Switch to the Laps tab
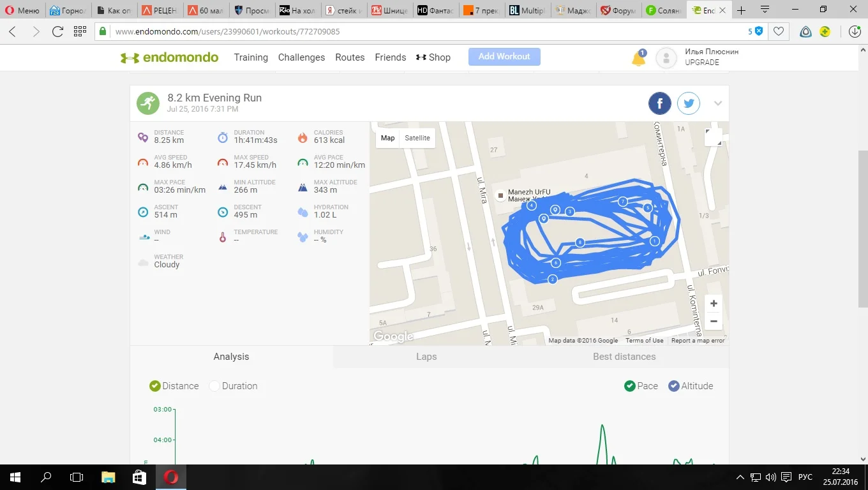The height and width of the screenshot is (490, 868). pyautogui.click(x=426, y=357)
